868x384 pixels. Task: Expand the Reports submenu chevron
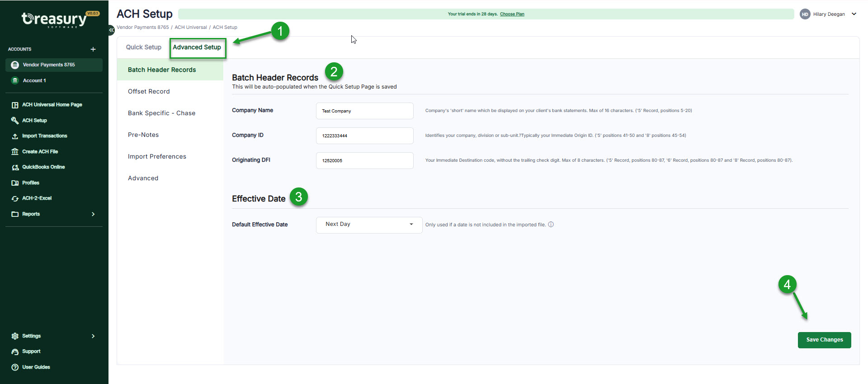pos(93,214)
